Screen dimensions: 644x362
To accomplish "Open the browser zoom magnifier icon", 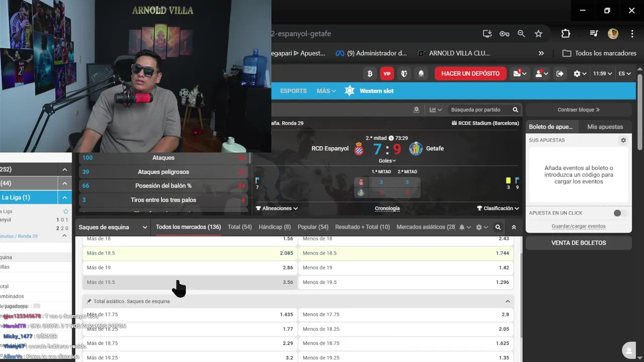I will (x=521, y=34).
